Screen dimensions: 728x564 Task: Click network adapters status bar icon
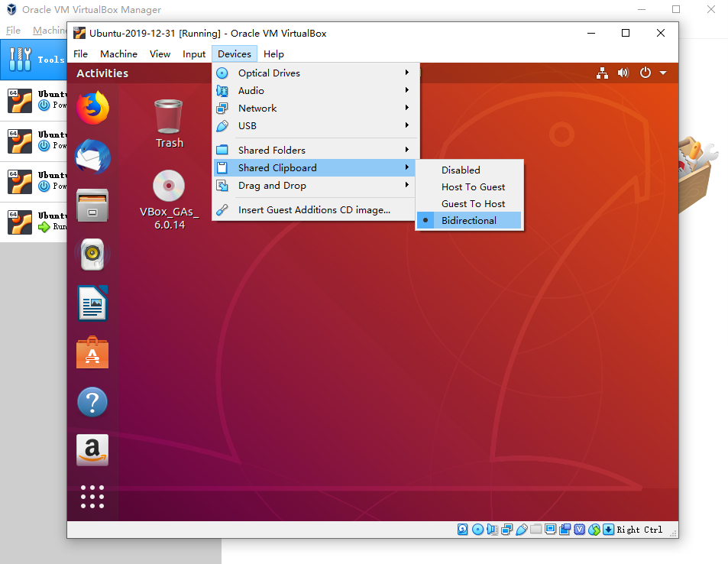(507, 529)
